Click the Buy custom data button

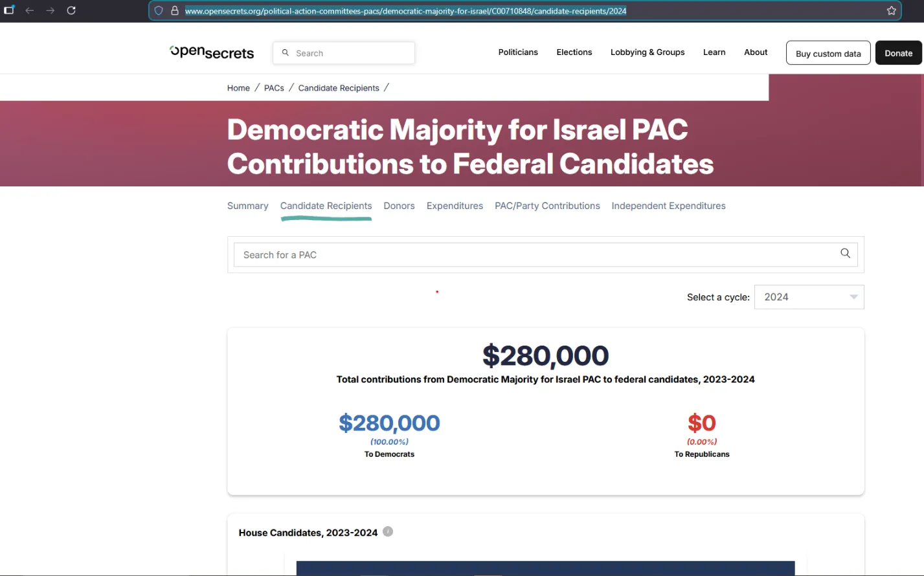(x=828, y=53)
